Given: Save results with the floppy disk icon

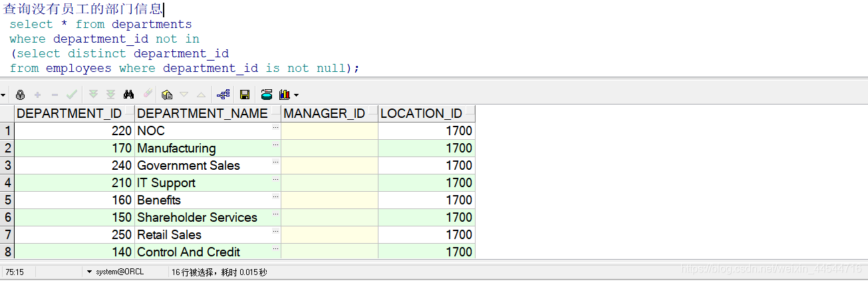Looking at the screenshot, I should 245,95.
